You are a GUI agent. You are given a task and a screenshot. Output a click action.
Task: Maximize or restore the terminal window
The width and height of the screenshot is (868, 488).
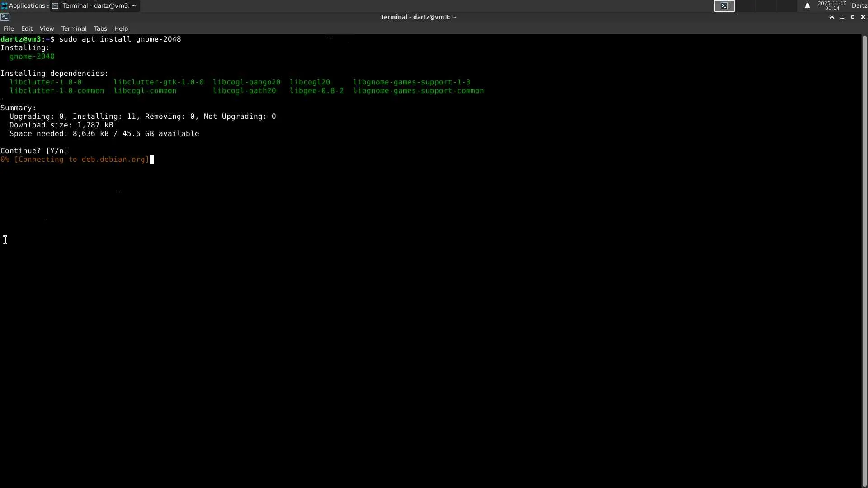[853, 17]
